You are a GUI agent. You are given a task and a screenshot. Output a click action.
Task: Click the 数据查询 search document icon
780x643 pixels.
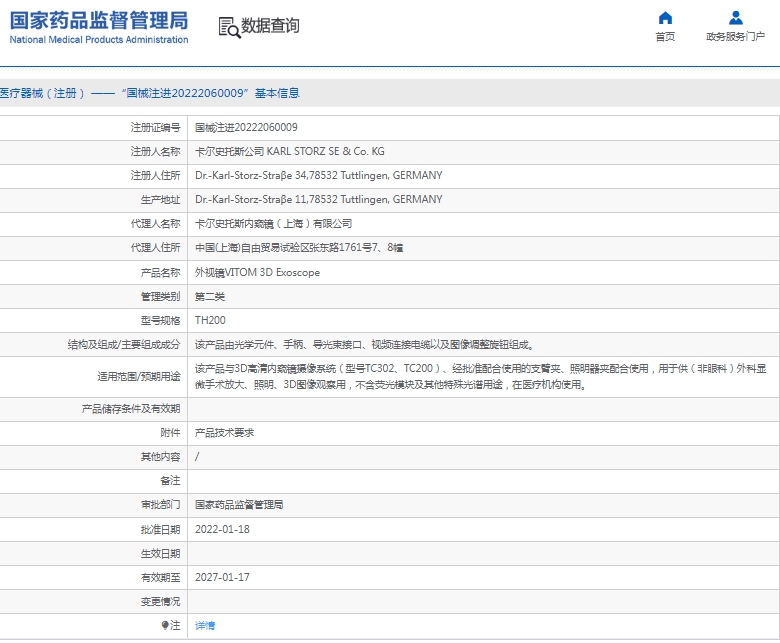pos(229,27)
